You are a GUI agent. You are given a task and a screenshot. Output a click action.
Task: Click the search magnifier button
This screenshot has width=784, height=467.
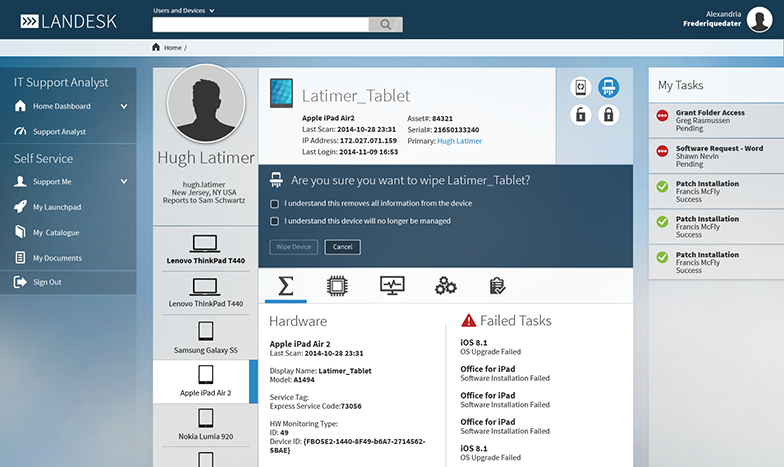[x=385, y=25]
